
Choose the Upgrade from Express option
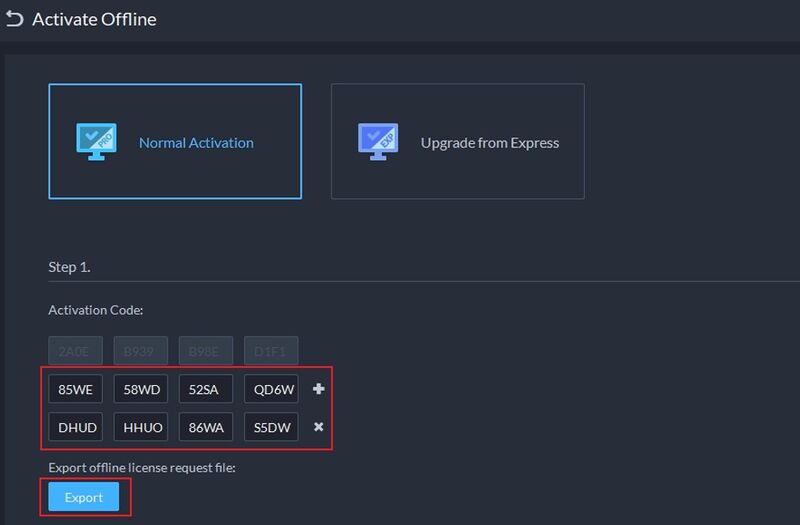[458, 142]
